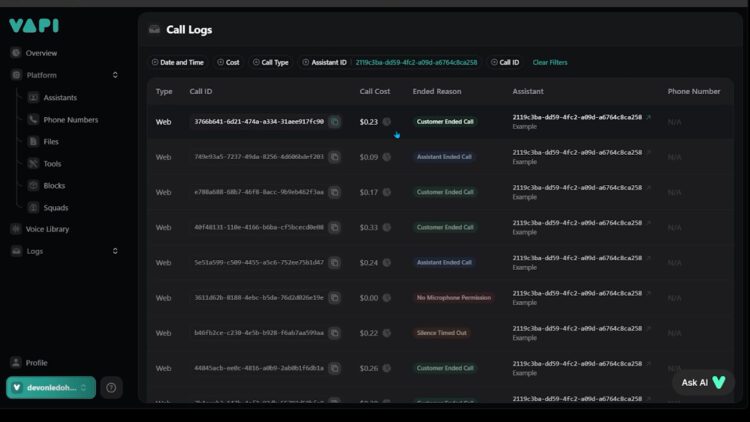The width and height of the screenshot is (750, 422).
Task: Open Phone Numbers in the sidebar
Action: (x=70, y=119)
